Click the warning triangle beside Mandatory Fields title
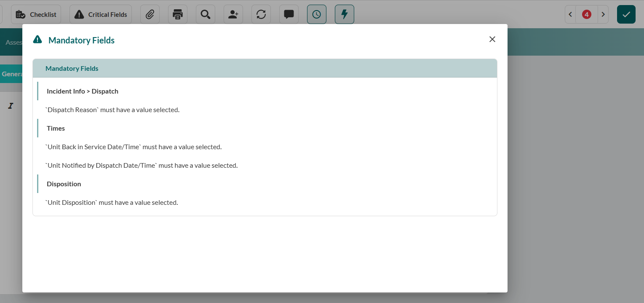 (x=37, y=39)
